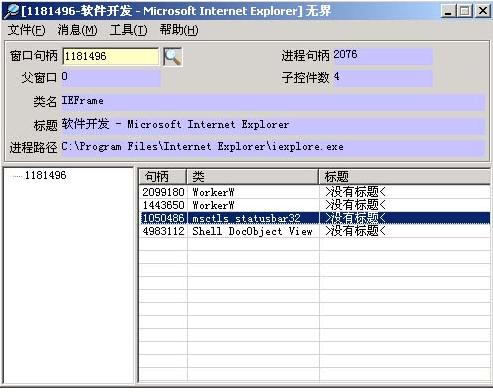Maximize the window
This screenshot has width=493, height=392.
[x=465, y=11]
